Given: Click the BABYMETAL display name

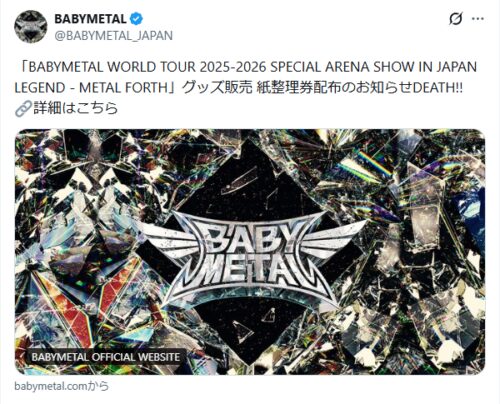Looking at the screenshot, I should 90,19.
